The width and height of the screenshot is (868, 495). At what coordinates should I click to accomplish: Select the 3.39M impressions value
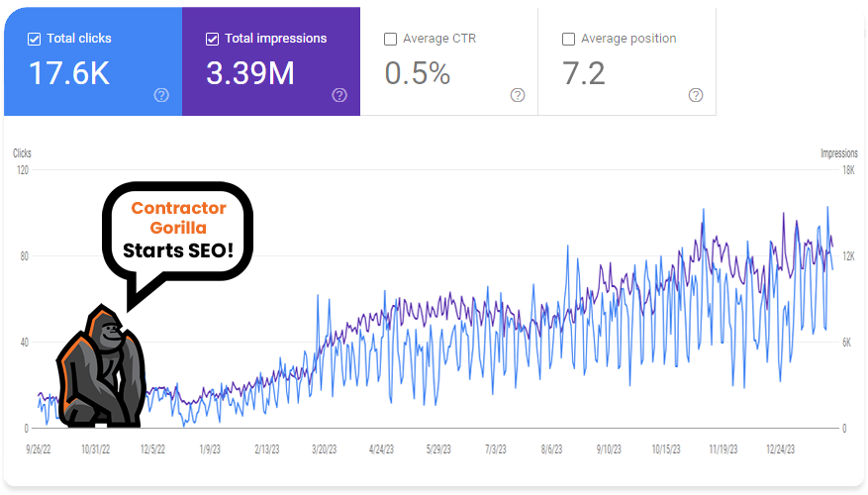point(250,73)
